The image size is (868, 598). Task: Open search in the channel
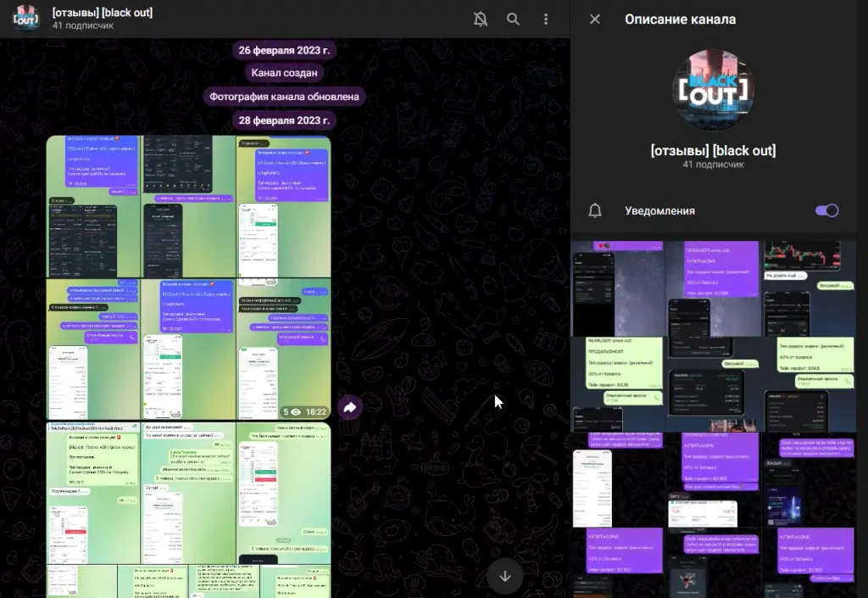[513, 20]
